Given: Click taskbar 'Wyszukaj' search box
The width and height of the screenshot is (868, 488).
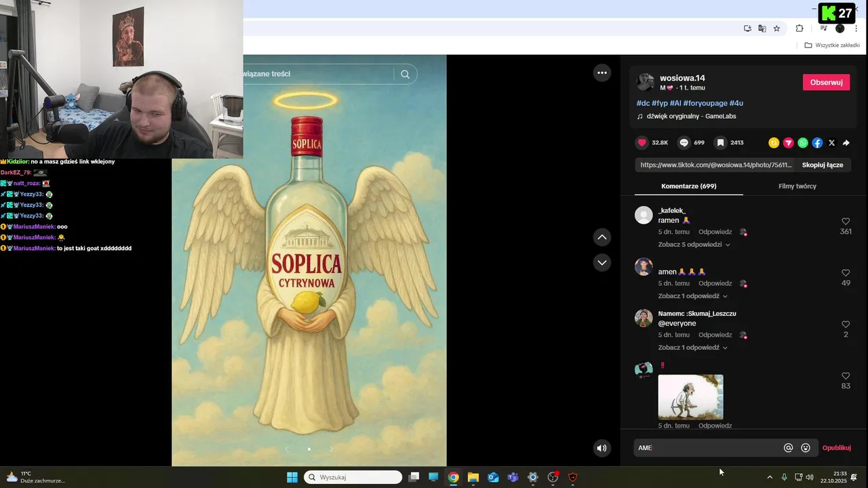Looking at the screenshot, I should click(x=353, y=477).
